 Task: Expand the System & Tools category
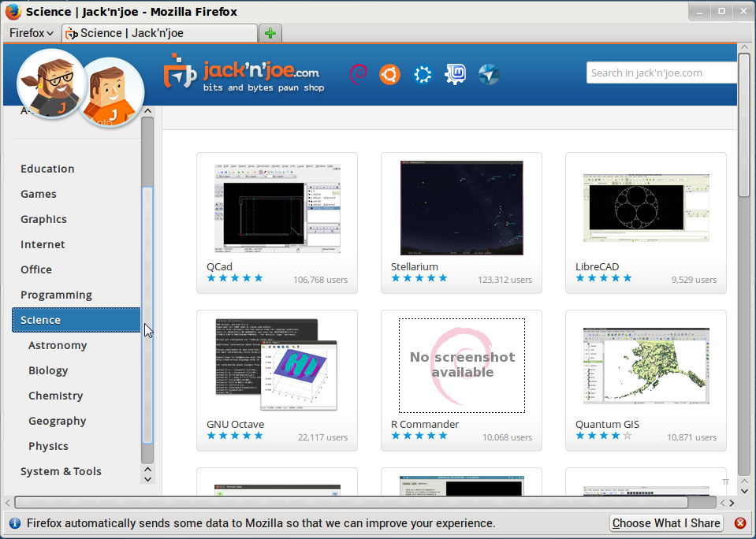[x=61, y=471]
